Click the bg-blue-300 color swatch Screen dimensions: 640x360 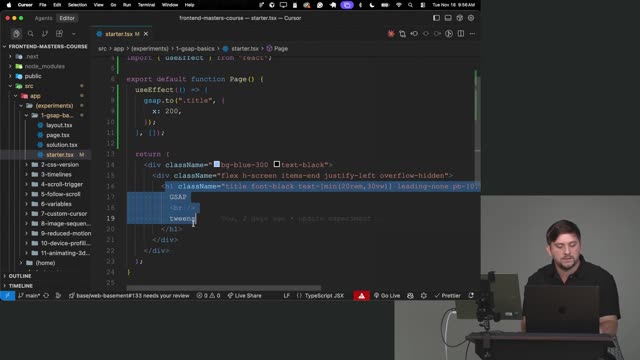[217, 164]
